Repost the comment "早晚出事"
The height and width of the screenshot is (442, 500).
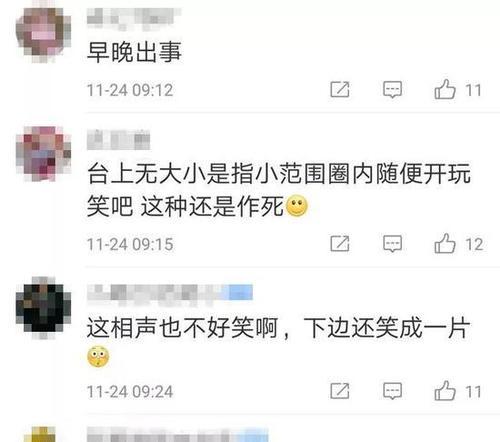point(340,89)
